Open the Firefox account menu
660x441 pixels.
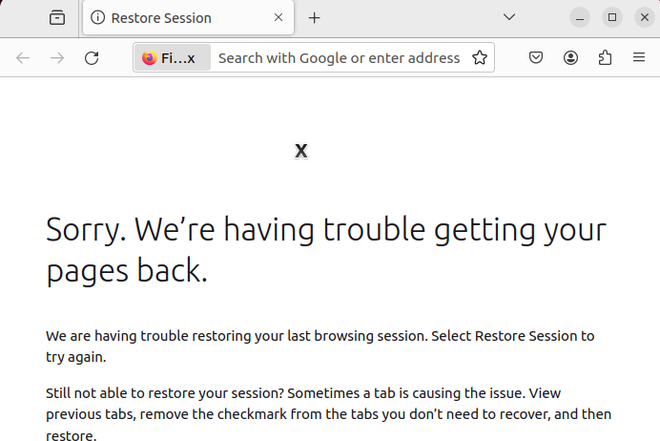570,58
